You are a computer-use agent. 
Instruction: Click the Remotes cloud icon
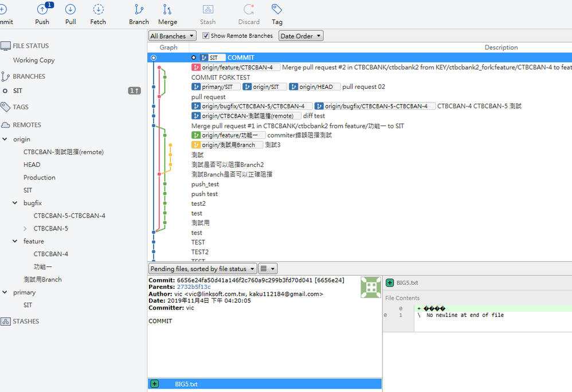[x=6, y=125]
